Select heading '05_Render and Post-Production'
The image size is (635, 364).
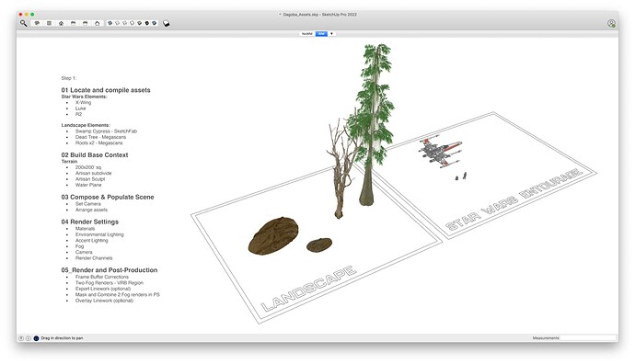tap(110, 269)
